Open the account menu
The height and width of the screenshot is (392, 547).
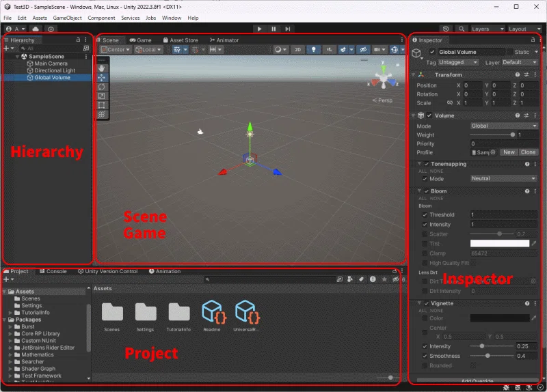tap(16, 29)
